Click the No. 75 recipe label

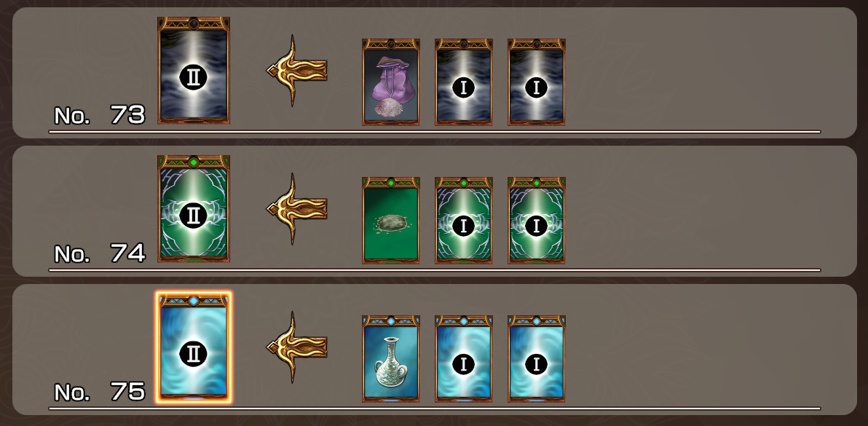(100, 392)
